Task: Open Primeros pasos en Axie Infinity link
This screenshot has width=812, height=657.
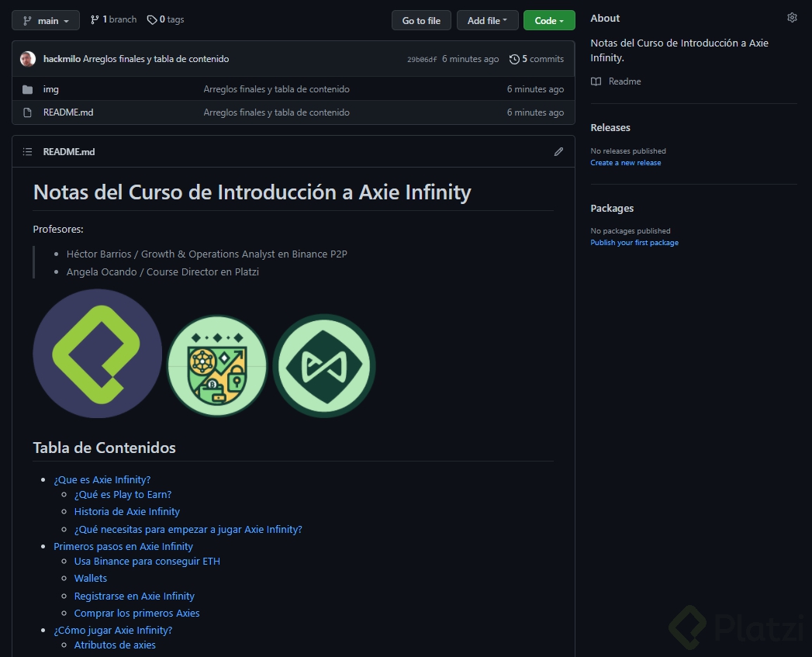Action: [123, 547]
